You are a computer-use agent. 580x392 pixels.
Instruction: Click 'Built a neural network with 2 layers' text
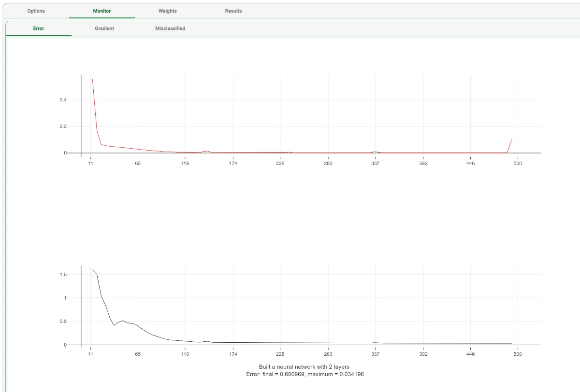coord(304,367)
